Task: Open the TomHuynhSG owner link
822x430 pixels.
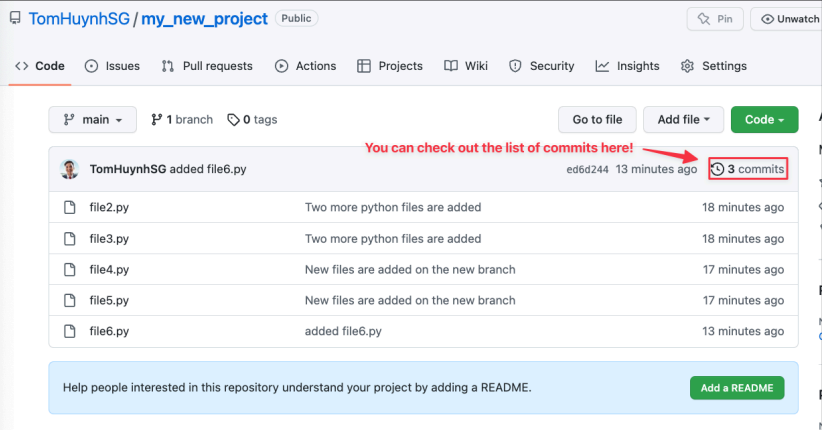Action: tap(79, 19)
